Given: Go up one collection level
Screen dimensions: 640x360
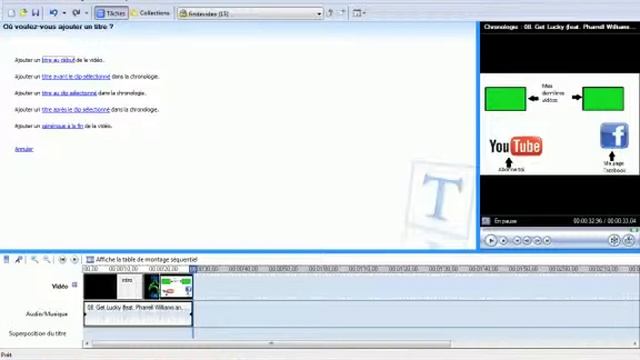Looking at the screenshot, I should click(330, 13).
